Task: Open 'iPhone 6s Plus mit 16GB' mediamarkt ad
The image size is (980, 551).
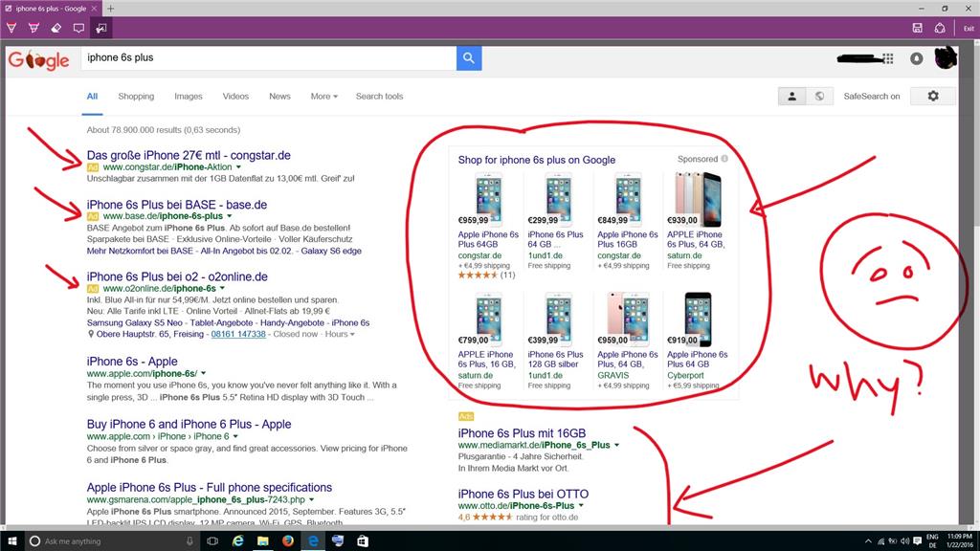Action: click(x=522, y=433)
